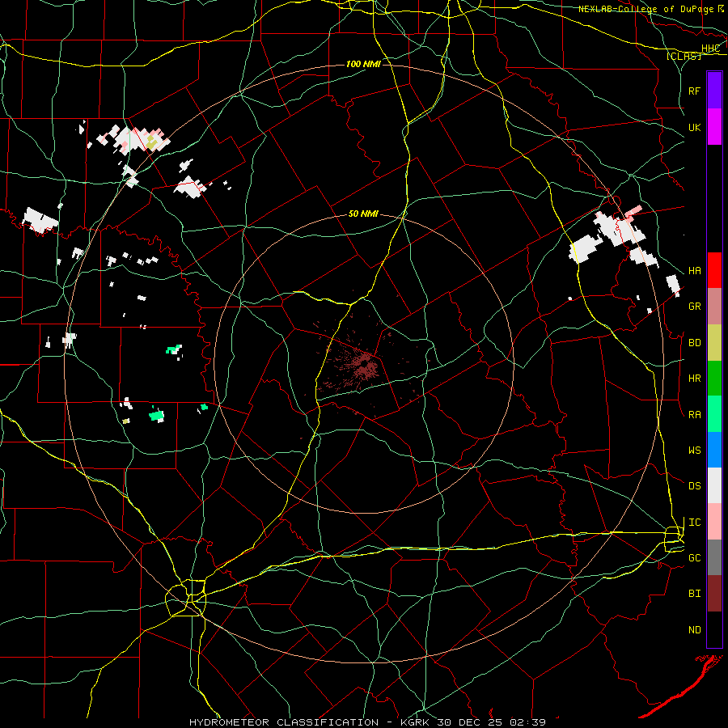The width and height of the screenshot is (728, 728).
Task: Click the purple RF legend color swatch
Action: point(714,91)
